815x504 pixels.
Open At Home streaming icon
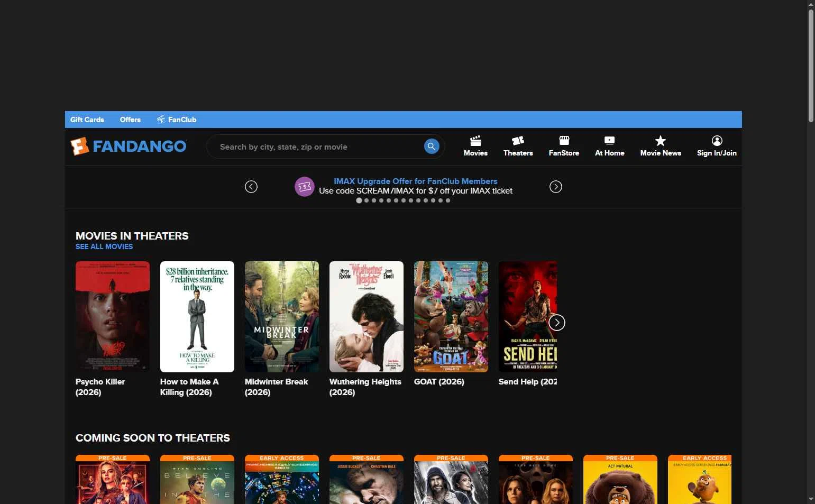pyautogui.click(x=609, y=146)
